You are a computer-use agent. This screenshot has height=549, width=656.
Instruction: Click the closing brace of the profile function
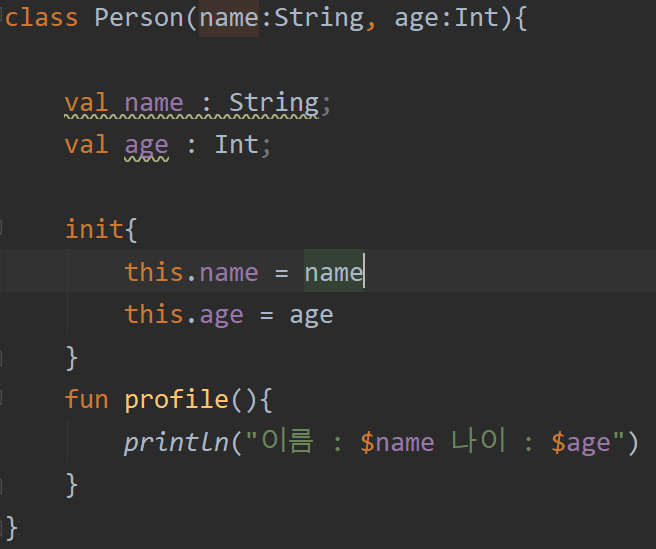72,485
